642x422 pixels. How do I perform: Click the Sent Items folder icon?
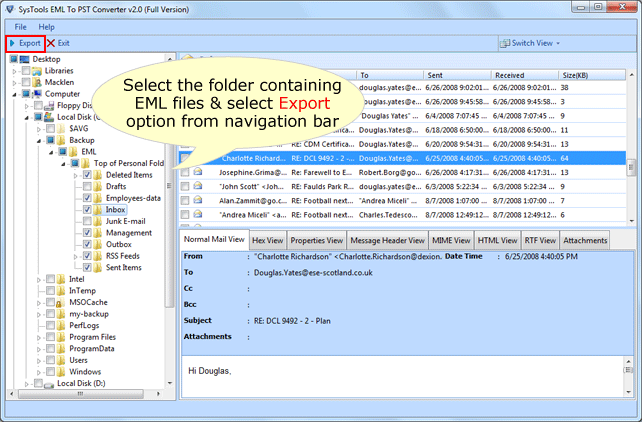click(97, 268)
